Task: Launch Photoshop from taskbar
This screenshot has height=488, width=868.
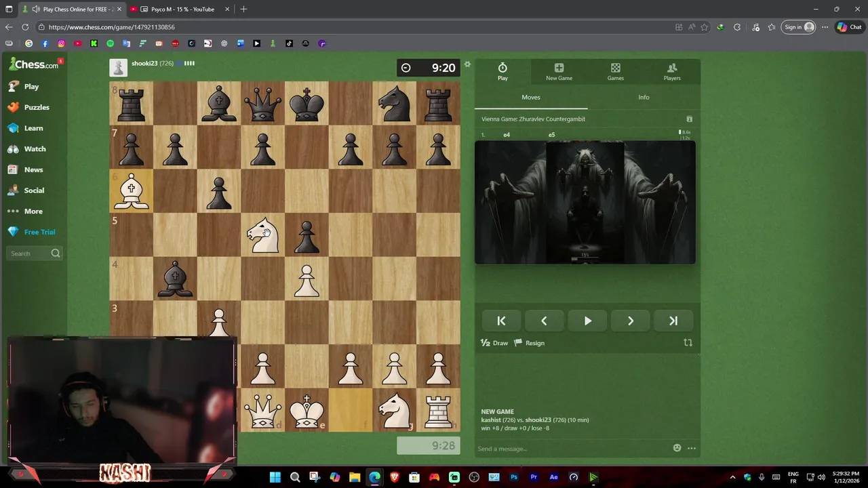Action: (514, 477)
